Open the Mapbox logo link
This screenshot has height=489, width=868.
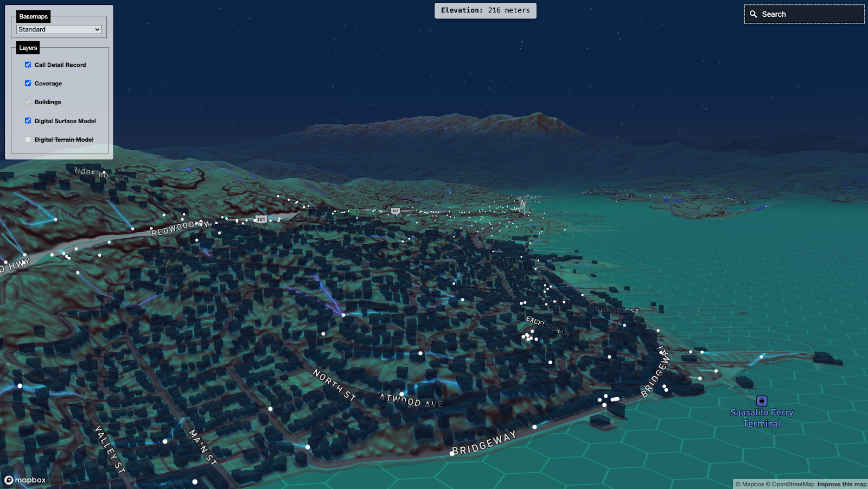click(26, 480)
